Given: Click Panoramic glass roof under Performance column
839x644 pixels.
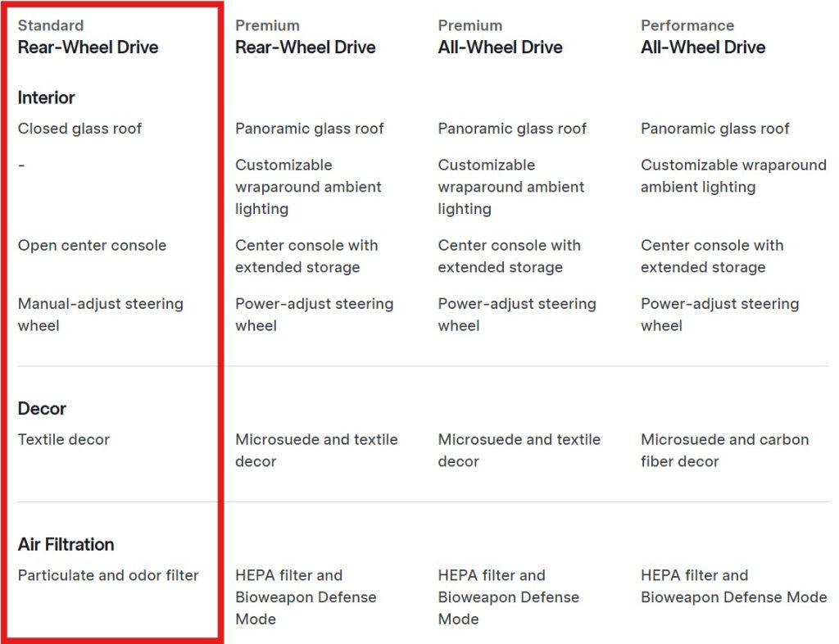Looking at the screenshot, I should point(714,129).
